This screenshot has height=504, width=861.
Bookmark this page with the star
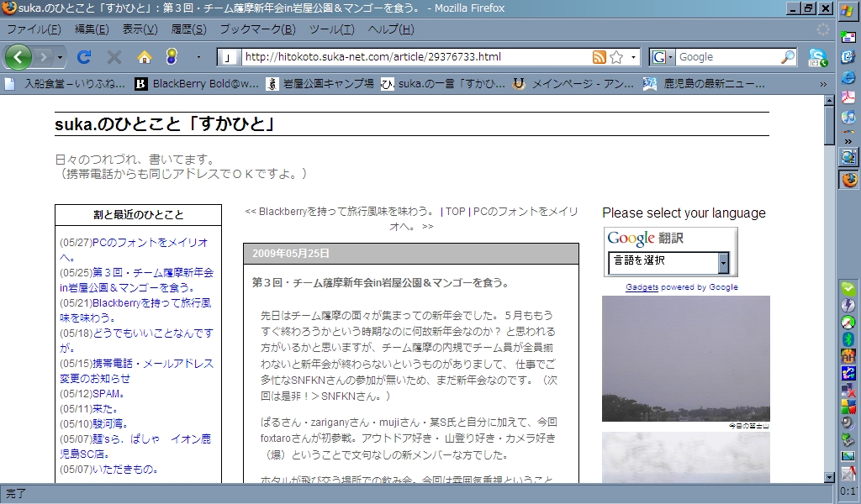616,57
